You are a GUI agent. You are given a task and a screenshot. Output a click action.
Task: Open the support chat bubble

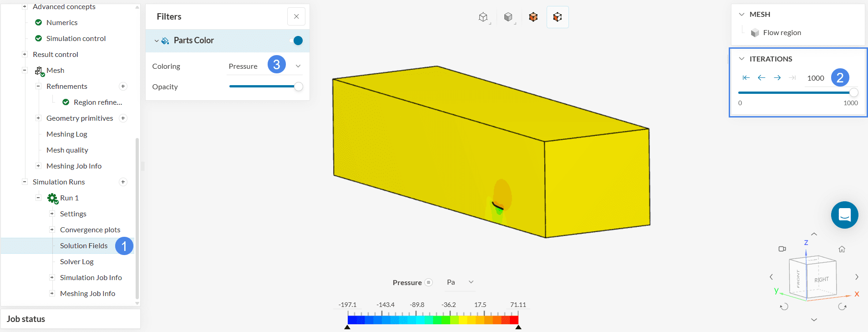click(844, 215)
